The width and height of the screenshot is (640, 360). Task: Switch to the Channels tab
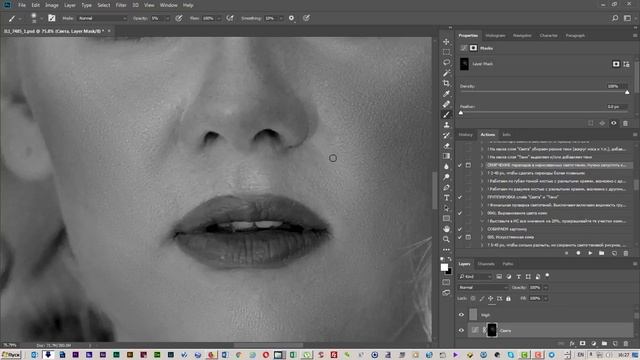pyautogui.click(x=486, y=264)
